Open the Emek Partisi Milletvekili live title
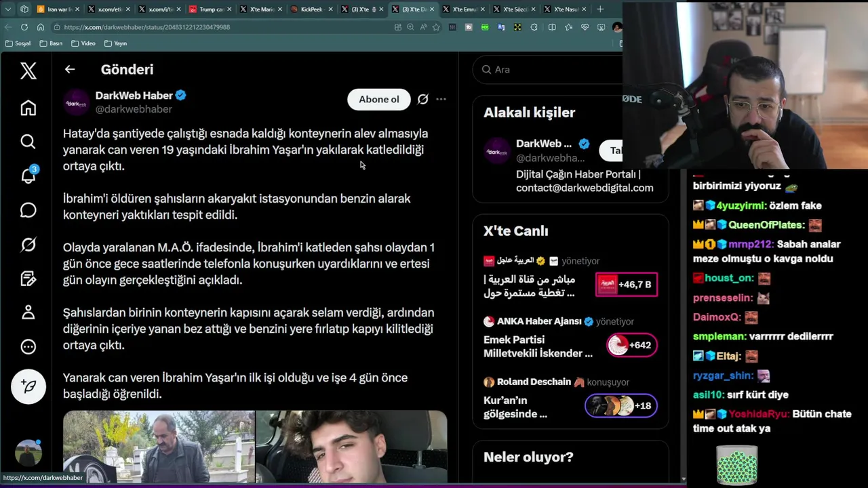Viewport: 868px width, 488px height. (538, 346)
